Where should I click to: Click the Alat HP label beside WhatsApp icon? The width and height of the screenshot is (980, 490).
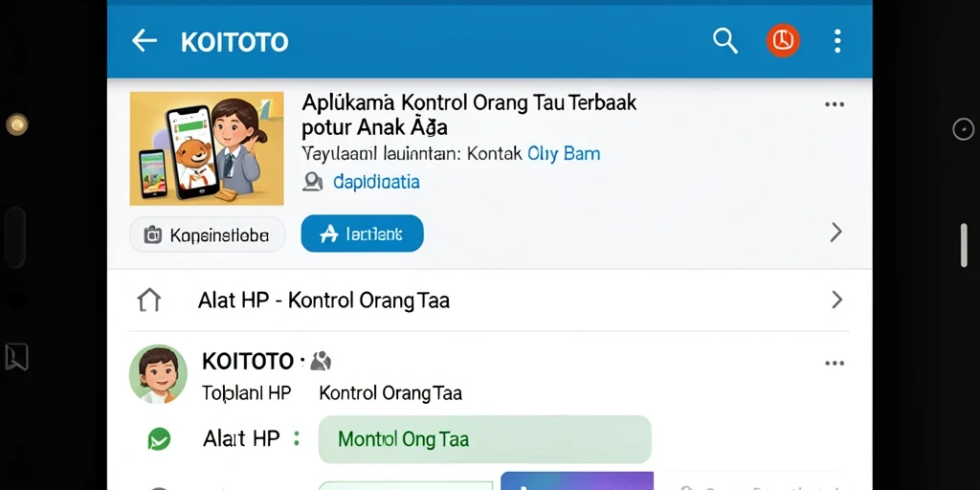pos(241,438)
